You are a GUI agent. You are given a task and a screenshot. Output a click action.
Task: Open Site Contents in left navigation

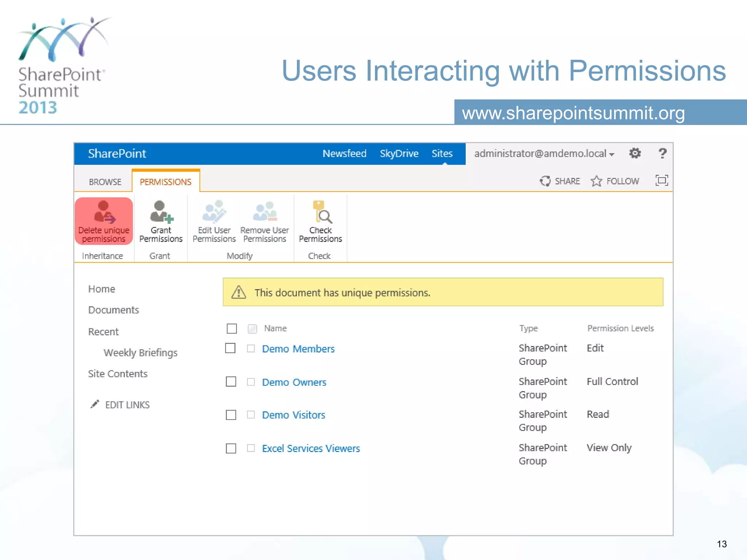[x=118, y=374]
